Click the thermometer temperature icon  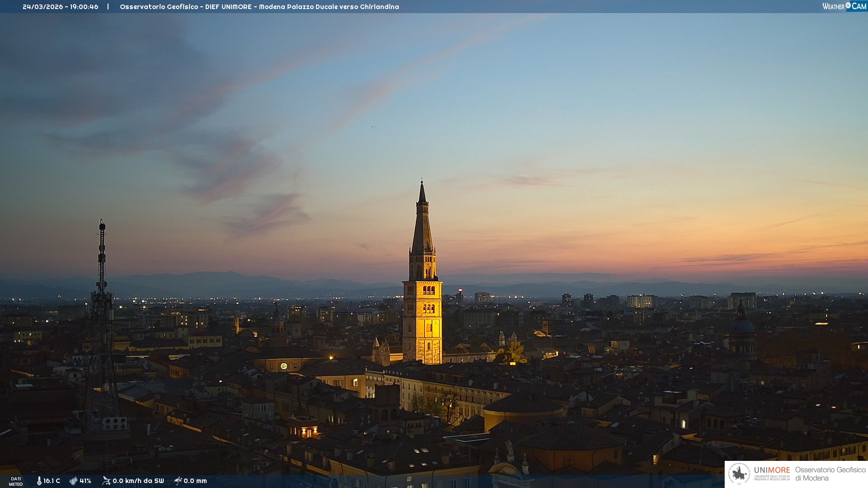coord(39,481)
